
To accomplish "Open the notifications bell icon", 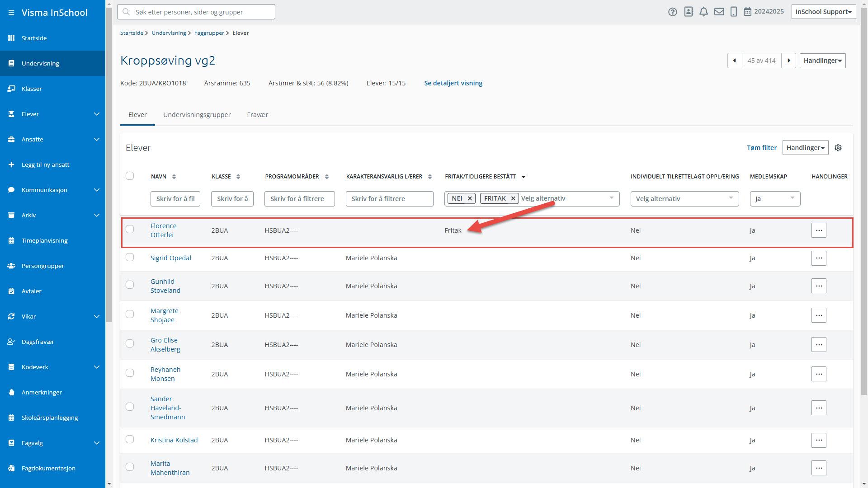I will 703,12.
